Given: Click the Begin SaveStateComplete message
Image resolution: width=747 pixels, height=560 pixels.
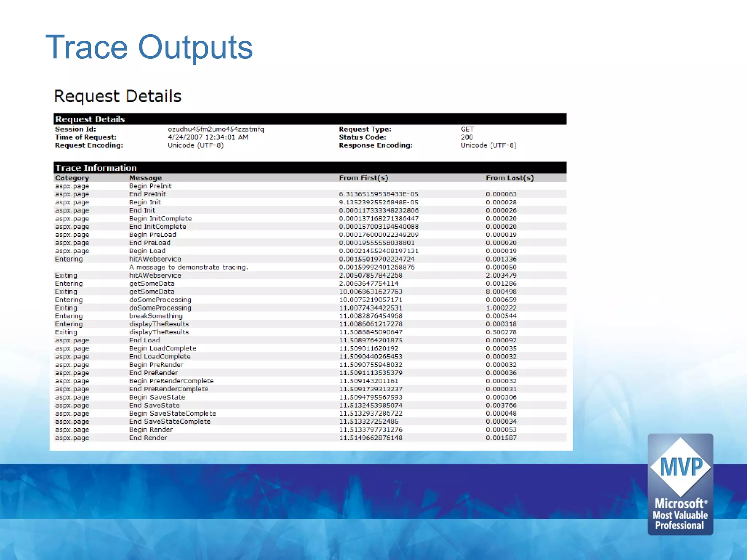Looking at the screenshot, I should [x=172, y=413].
